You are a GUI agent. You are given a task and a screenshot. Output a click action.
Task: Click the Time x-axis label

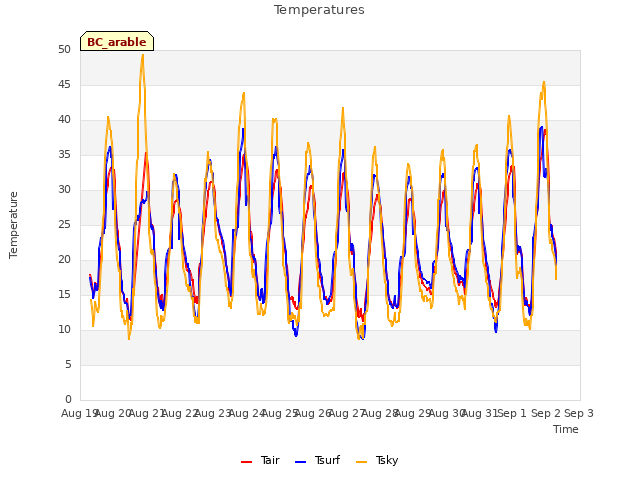[x=566, y=429]
